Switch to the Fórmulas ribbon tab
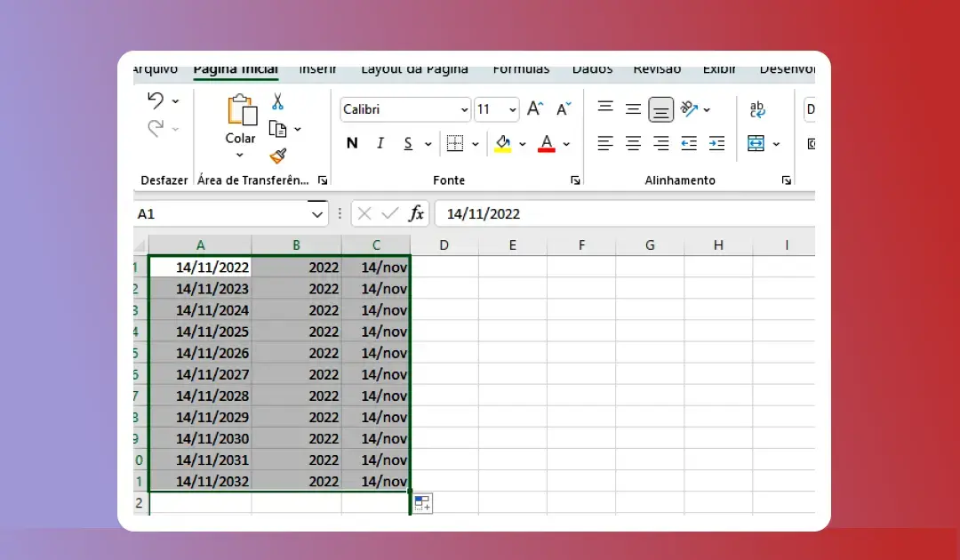The image size is (960, 560). click(x=521, y=68)
